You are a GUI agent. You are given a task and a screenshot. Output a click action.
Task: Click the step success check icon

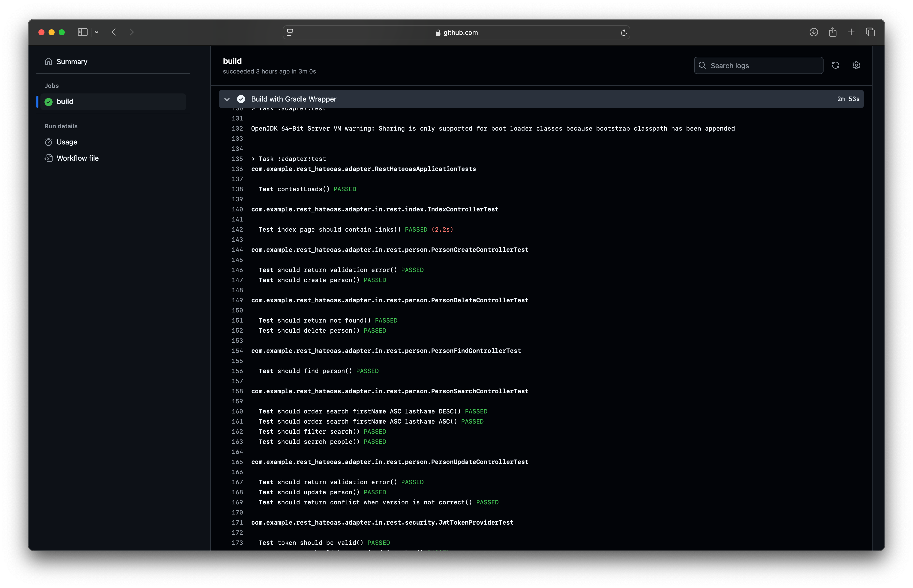[241, 99]
